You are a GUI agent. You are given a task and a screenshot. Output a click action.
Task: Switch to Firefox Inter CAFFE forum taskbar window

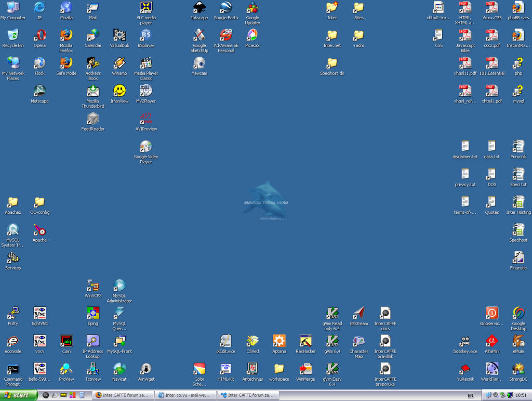pos(123,395)
